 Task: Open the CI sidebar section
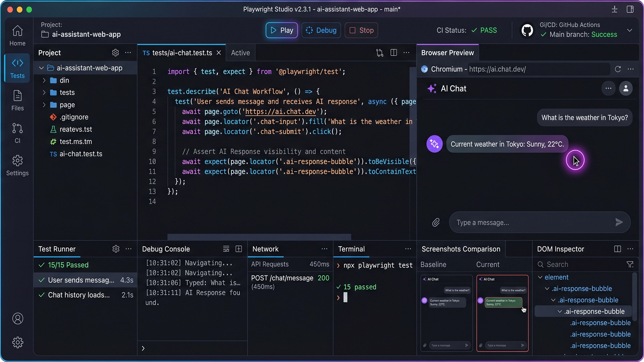(17, 133)
